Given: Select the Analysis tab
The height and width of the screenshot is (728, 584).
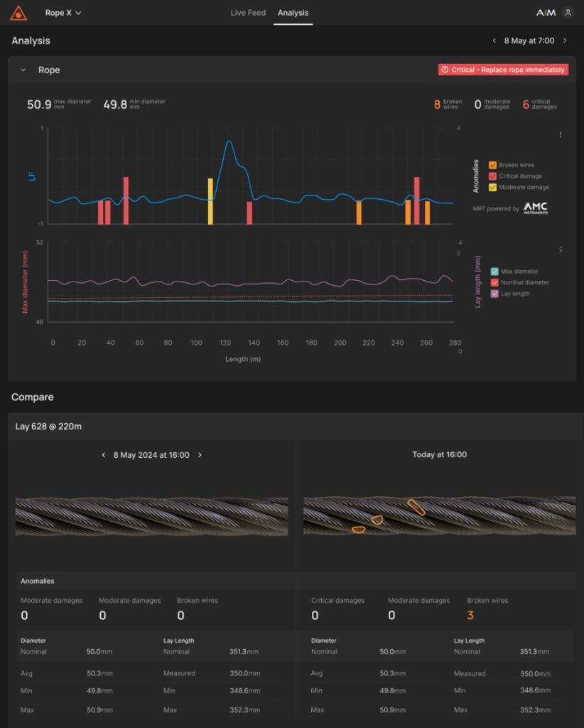Looking at the screenshot, I should pos(293,13).
